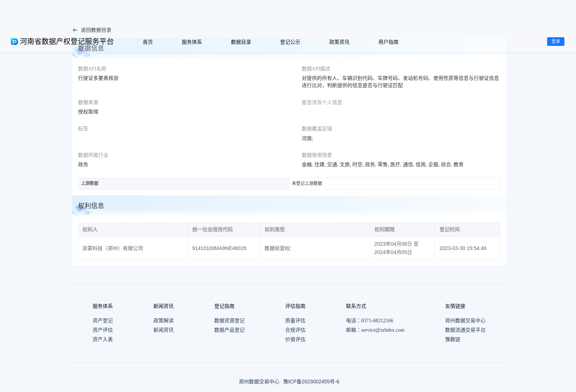Click the service@zzbdex.com email address
576x392 pixels.
[x=383, y=330]
